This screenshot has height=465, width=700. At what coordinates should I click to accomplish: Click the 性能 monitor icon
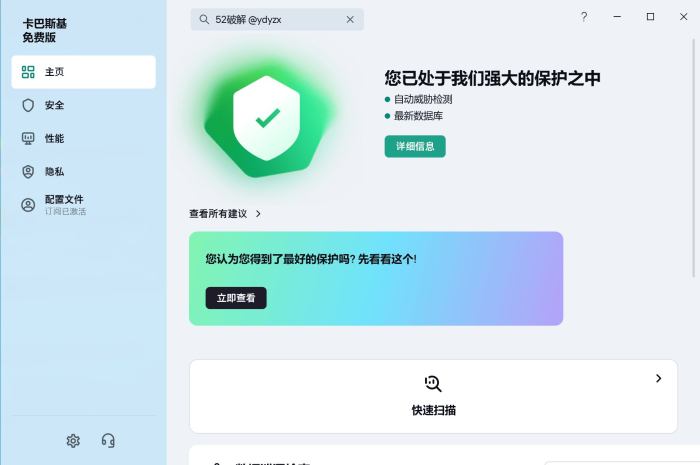pos(28,138)
